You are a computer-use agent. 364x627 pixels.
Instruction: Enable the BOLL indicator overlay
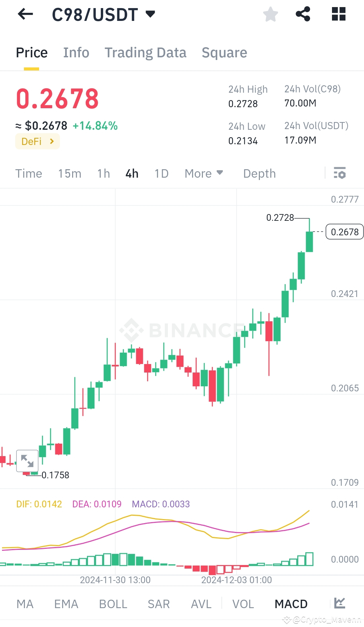coord(113,604)
